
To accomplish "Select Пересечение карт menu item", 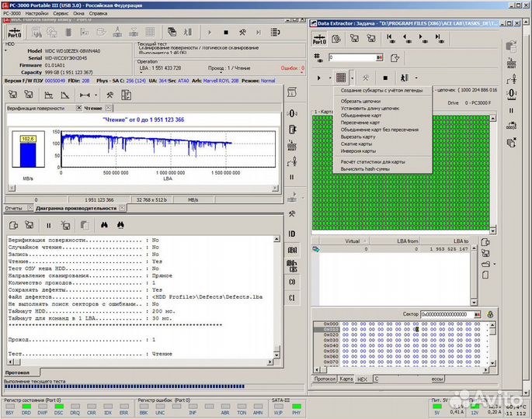I will [360, 123].
